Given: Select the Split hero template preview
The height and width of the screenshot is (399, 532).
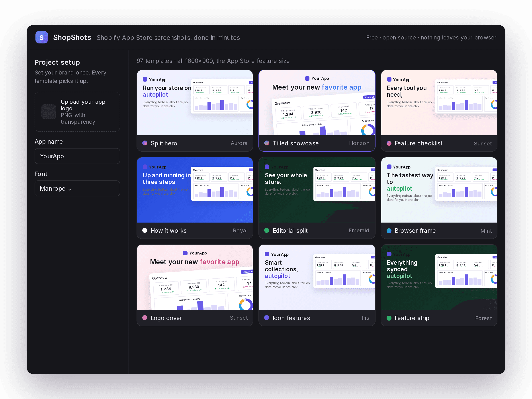Looking at the screenshot, I should click(x=195, y=103).
